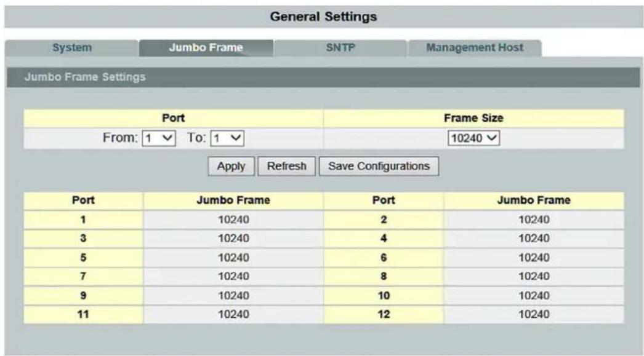Click port number 4 row label
This screenshot has height=356, width=644.
tap(384, 239)
